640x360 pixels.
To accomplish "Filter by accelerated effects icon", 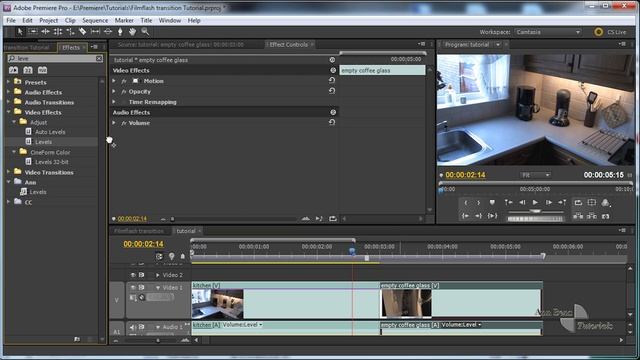I will [13, 70].
